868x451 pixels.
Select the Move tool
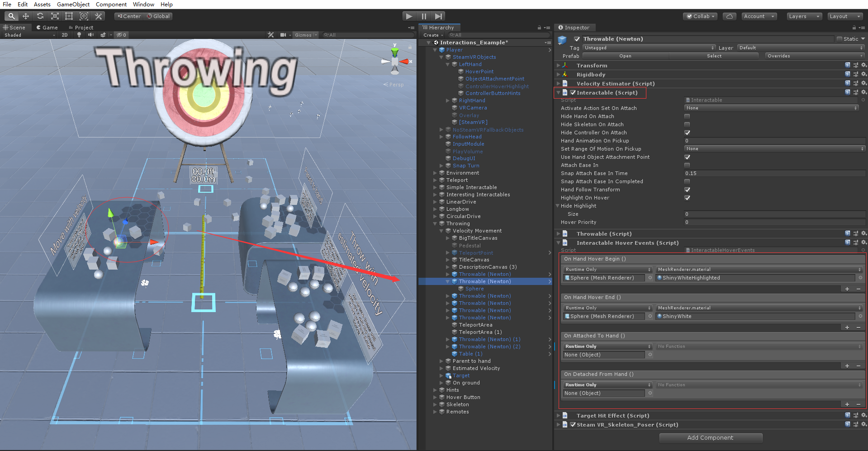(26, 16)
